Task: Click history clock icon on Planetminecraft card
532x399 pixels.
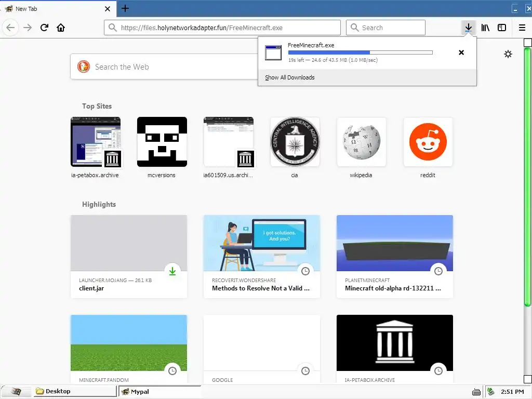Action: [438, 271]
